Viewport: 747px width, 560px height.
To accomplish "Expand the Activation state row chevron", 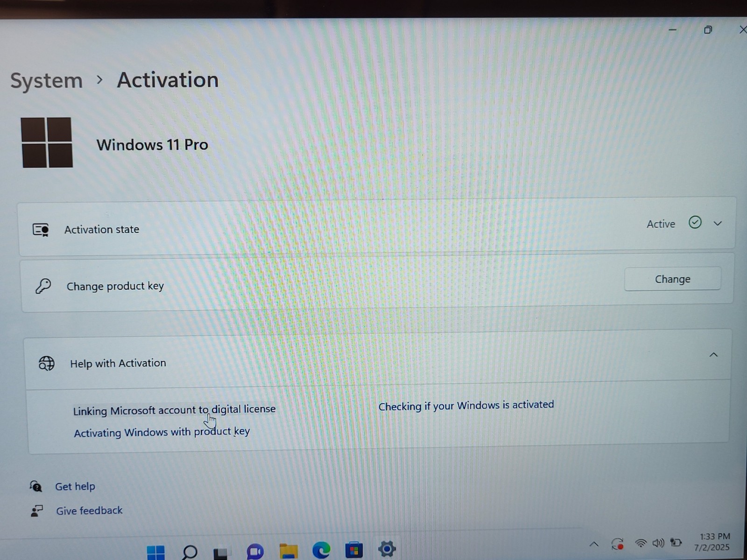I will pos(718,224).
